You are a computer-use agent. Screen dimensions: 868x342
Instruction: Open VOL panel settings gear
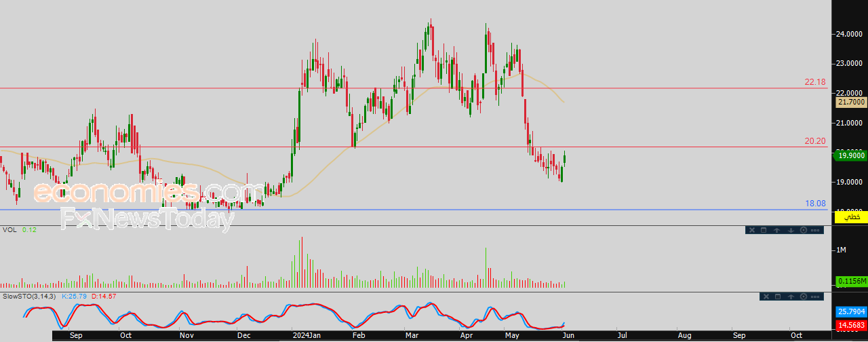click(x=804, y=230)
